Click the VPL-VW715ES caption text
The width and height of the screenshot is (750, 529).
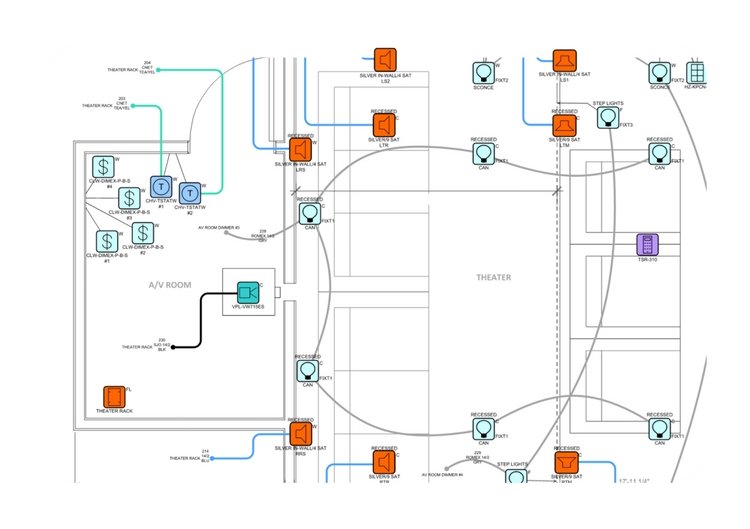pyautogui.click(x=248, y=307)
